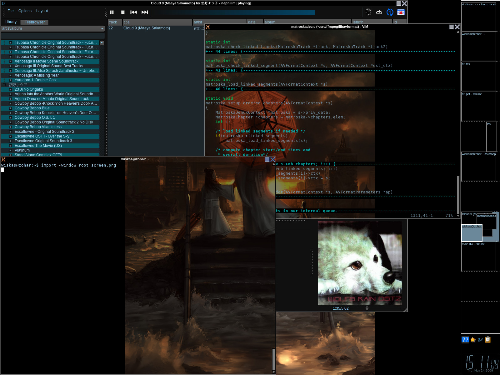Select the highlighted tab above the library panel
Screen dimensions: 500x375
pos(34,22)
